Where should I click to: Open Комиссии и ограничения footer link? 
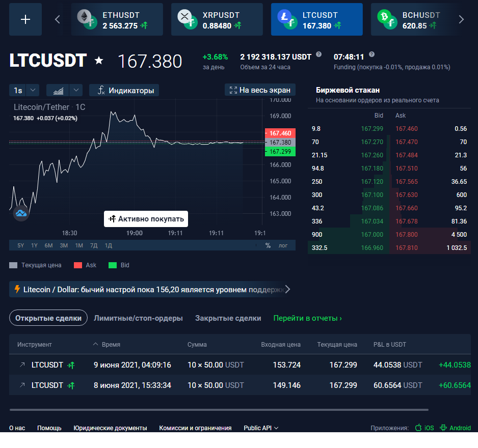click(x=195, y=428)
